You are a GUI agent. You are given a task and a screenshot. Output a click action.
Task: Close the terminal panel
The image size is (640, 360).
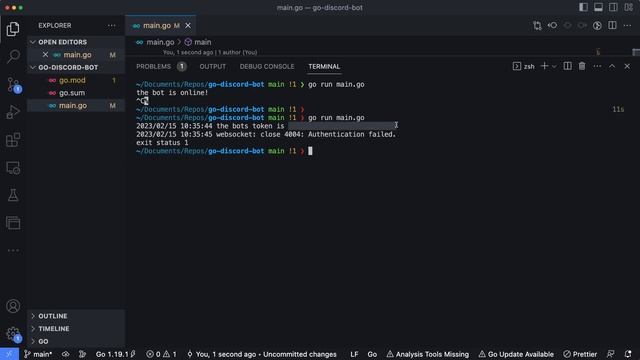pos(627,66)
